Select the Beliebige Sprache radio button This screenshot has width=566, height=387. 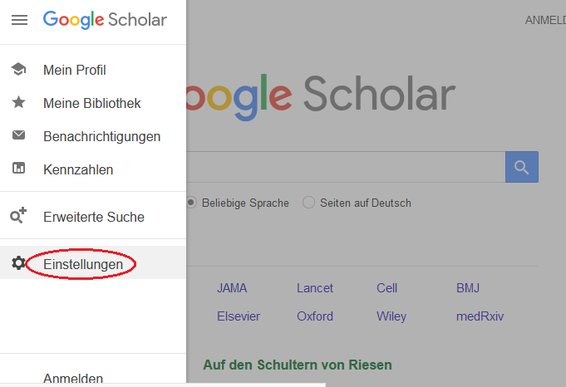[x=191, y=203]
